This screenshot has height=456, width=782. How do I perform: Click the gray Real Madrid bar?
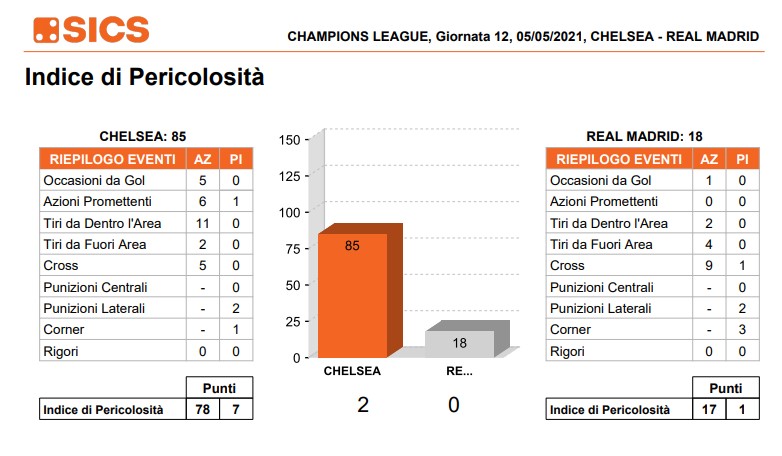click(459, 343)
